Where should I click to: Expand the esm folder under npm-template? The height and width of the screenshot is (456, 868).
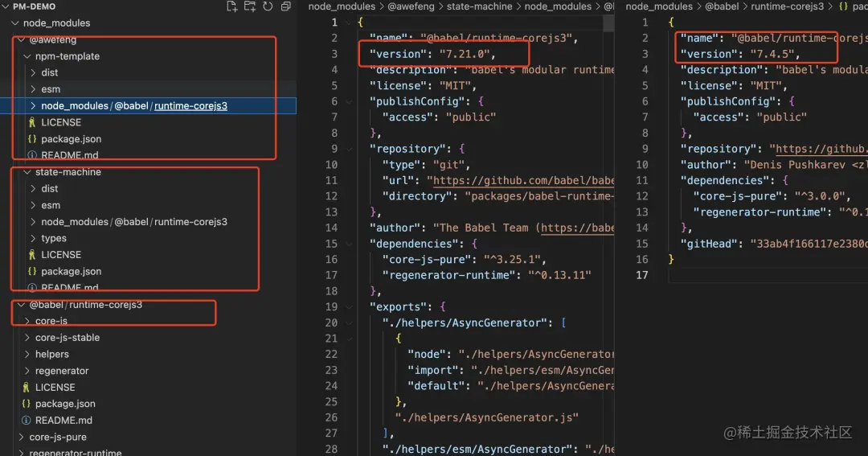[x=33, y=89]
